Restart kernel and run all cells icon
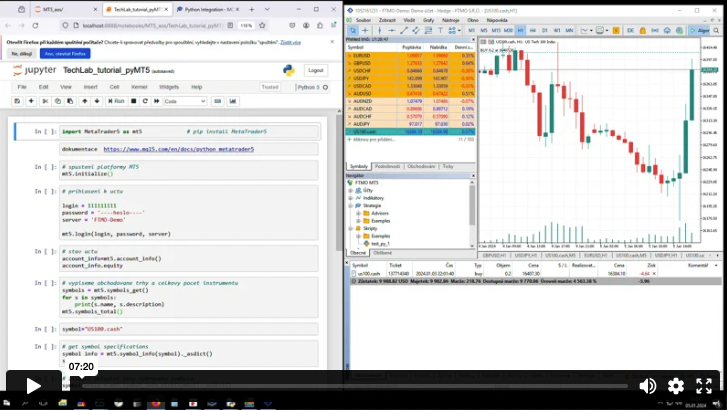This screenshot has height=411, width=727. [x=157, y=101]
